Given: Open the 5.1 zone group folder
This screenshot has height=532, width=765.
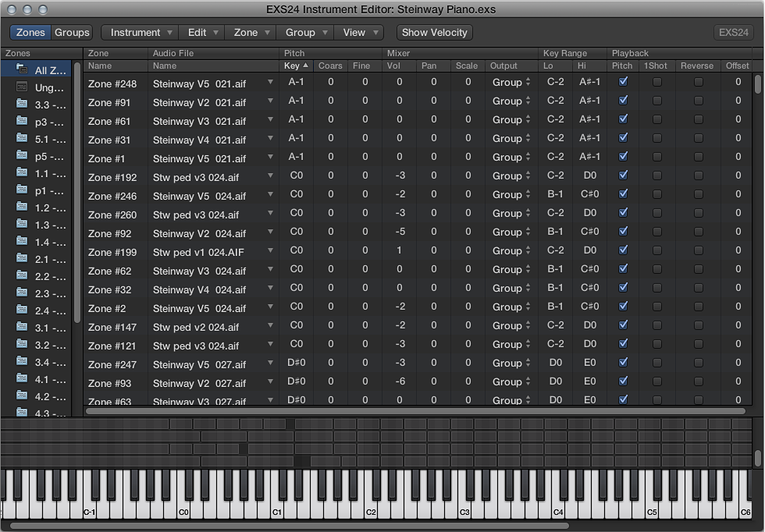Looking at the screenshot, I should coord(21,140).
